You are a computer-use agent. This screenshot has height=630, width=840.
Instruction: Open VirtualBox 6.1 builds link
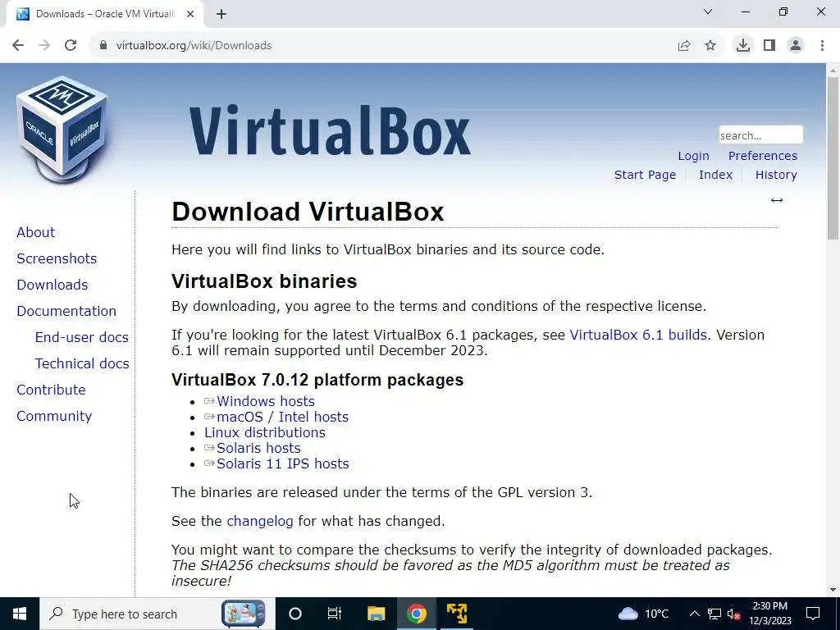pos(638,335)
